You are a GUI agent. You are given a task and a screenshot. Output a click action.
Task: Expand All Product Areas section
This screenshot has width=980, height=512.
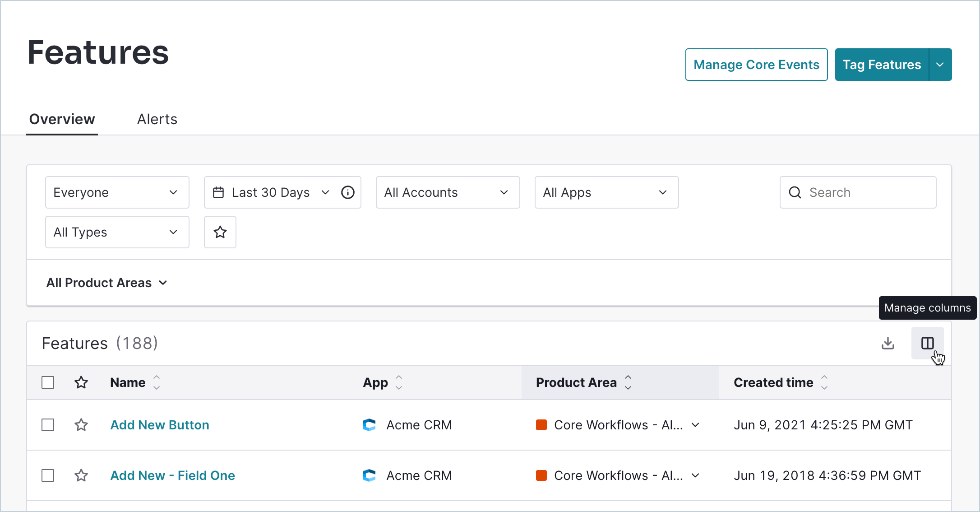click(106, 283)
